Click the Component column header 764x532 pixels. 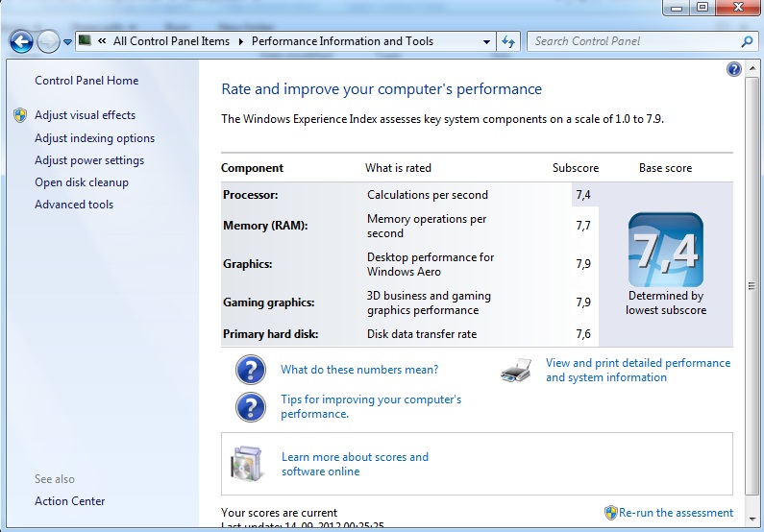point(252,168)
